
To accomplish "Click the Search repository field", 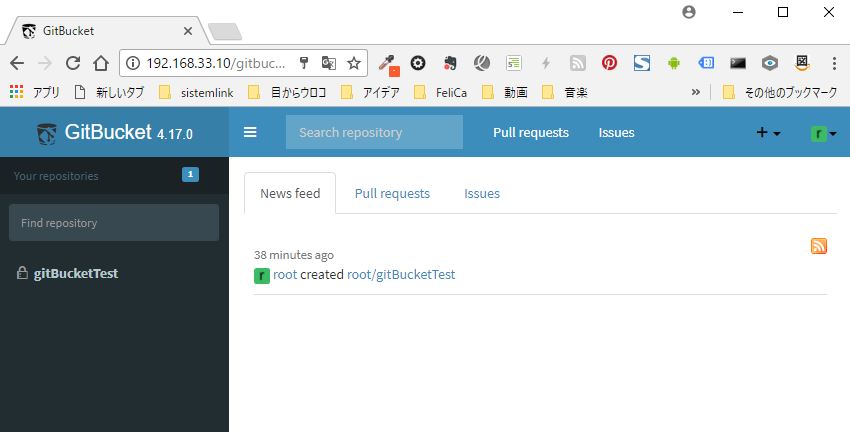I will [375, 132].
